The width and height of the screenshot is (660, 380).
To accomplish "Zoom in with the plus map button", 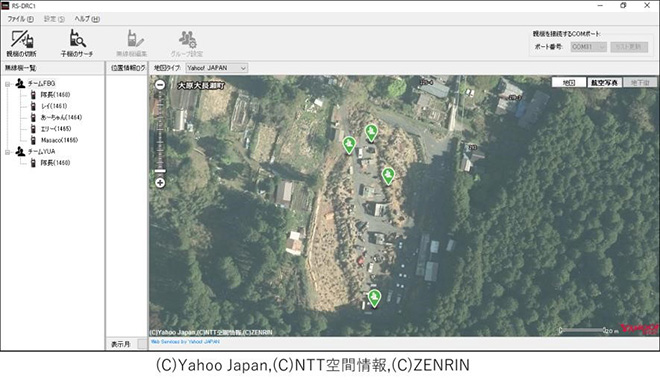I will coord(160,183).
